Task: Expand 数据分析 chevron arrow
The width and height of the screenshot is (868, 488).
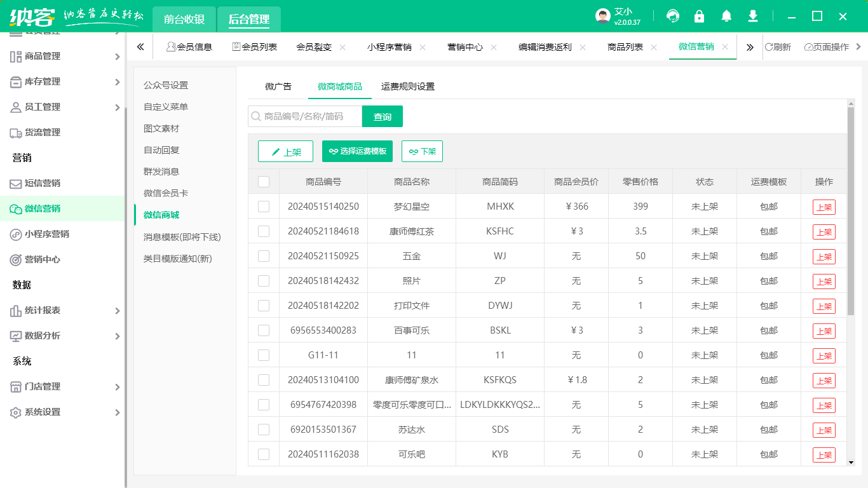Action: (117, 336)
